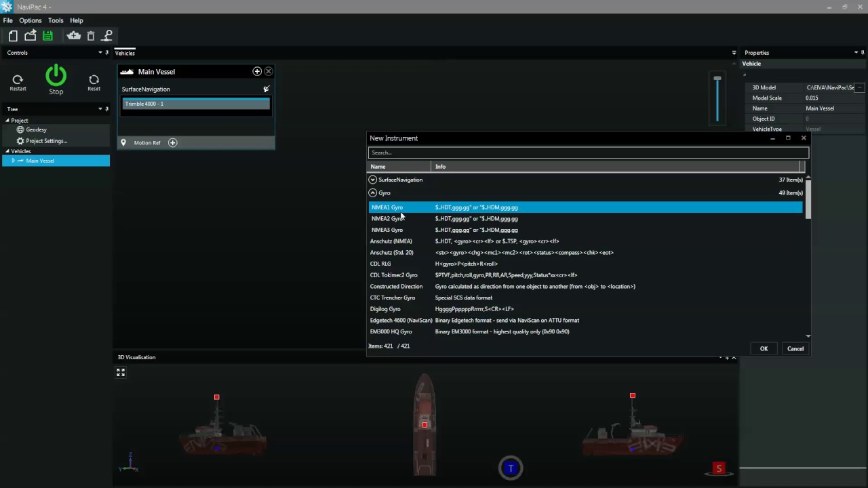Click the red marker on top-view vessel

pyautogui.click(x=425, y=425)
